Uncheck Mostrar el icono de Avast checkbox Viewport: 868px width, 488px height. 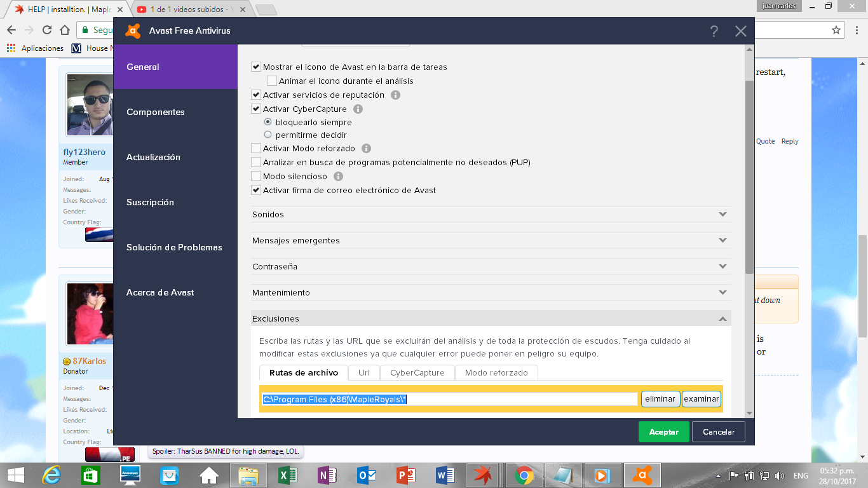(256, 67)
